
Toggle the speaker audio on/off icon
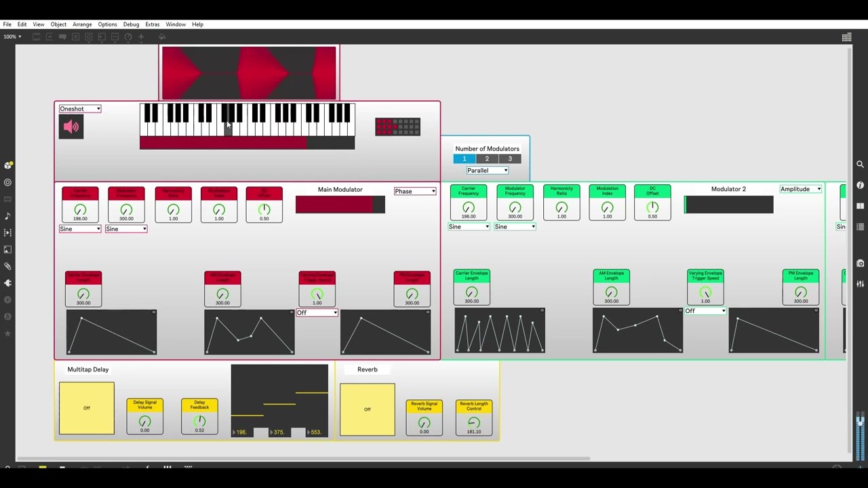click(x=71, y=127)
